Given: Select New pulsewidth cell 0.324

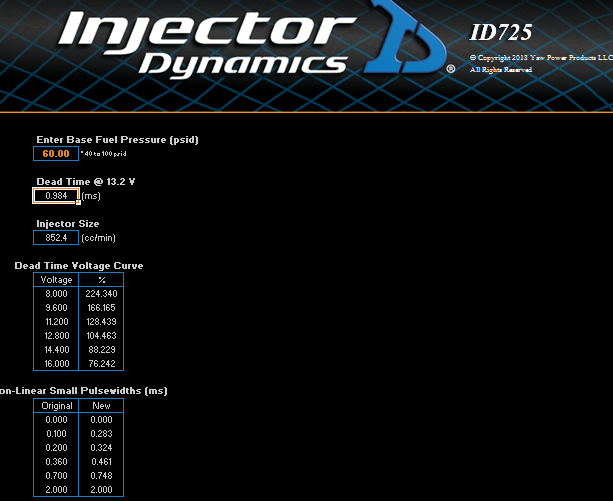Looking at the screenshot, I should click(101, 448).
